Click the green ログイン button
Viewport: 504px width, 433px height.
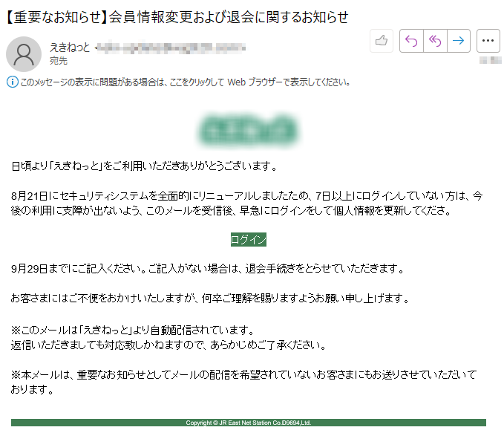point(249,240)
